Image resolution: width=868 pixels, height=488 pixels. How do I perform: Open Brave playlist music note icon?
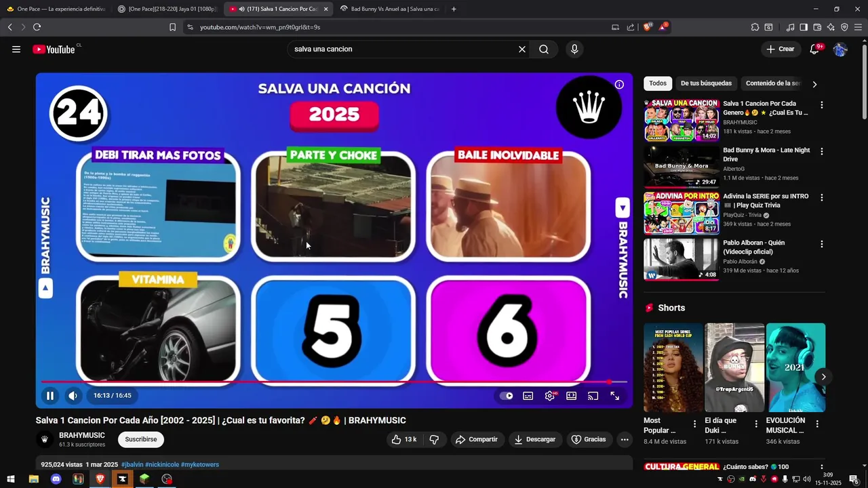790,27
